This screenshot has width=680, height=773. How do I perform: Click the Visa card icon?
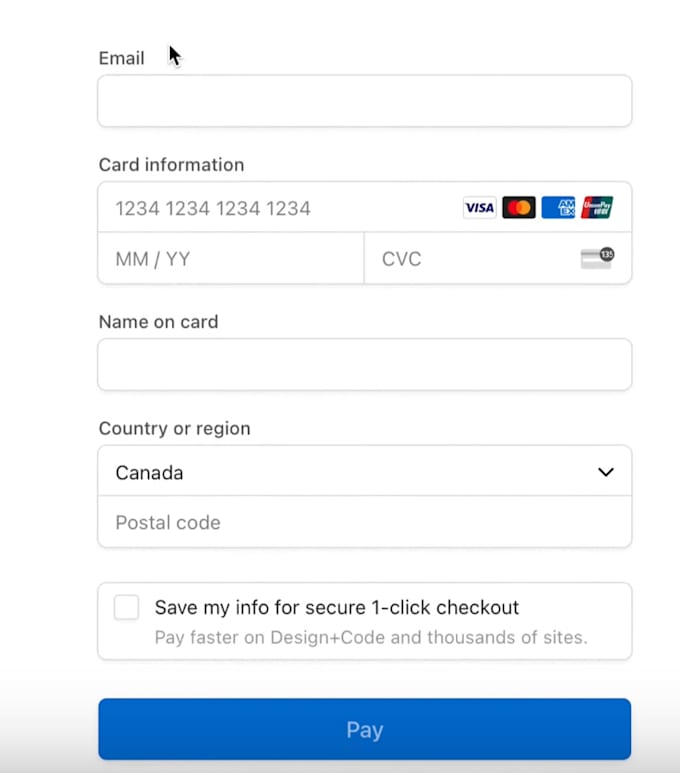pyautogui.click(x=479, y=208)
